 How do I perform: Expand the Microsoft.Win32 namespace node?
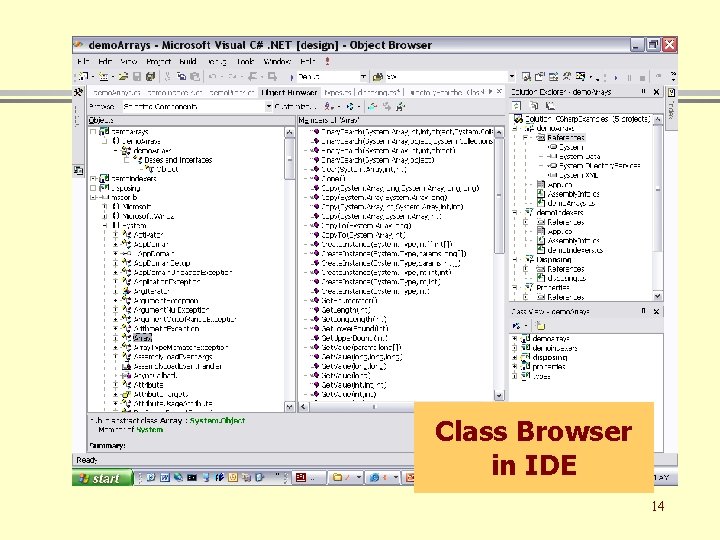(106, 216)
